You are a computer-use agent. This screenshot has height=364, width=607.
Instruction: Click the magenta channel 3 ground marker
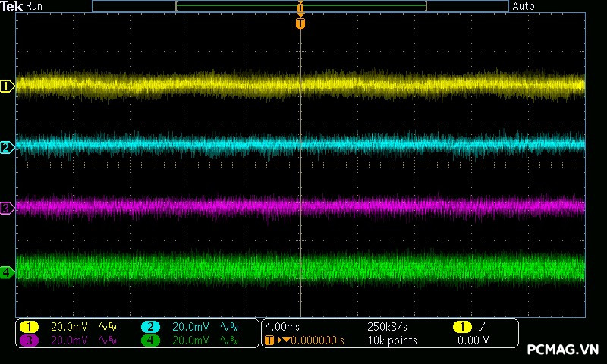tap(7, 208)
